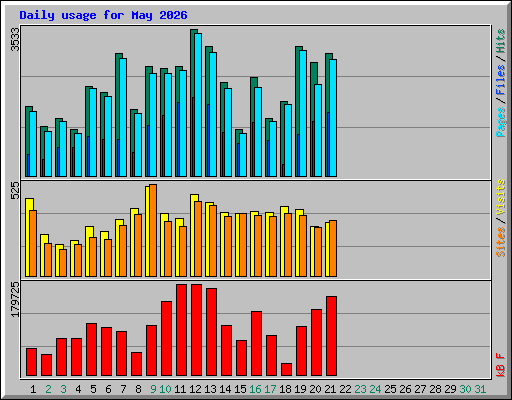The width and height of the screenshot is (512, 400).
Task: Select day 29 on the x-axis
Action: pos(450,389)
